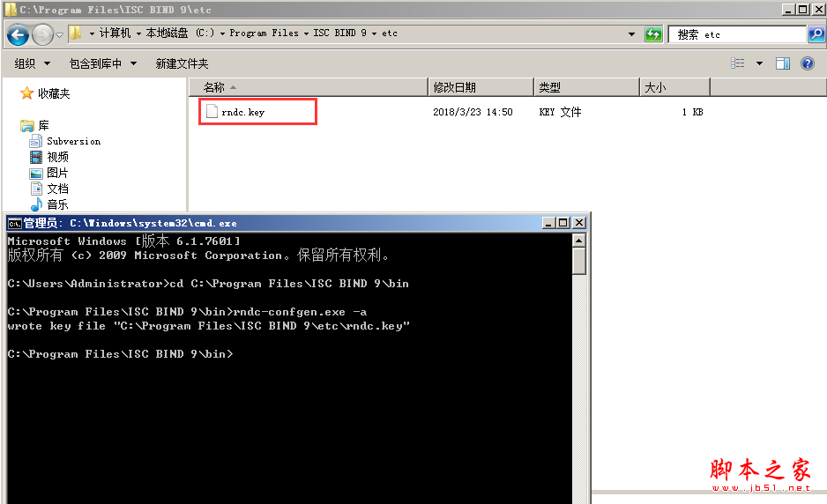Expand arrow after ISC BIND 9 breadcrumb
Image resolution: width=827 pixels, height=504 pixels.
pos(374,33)
